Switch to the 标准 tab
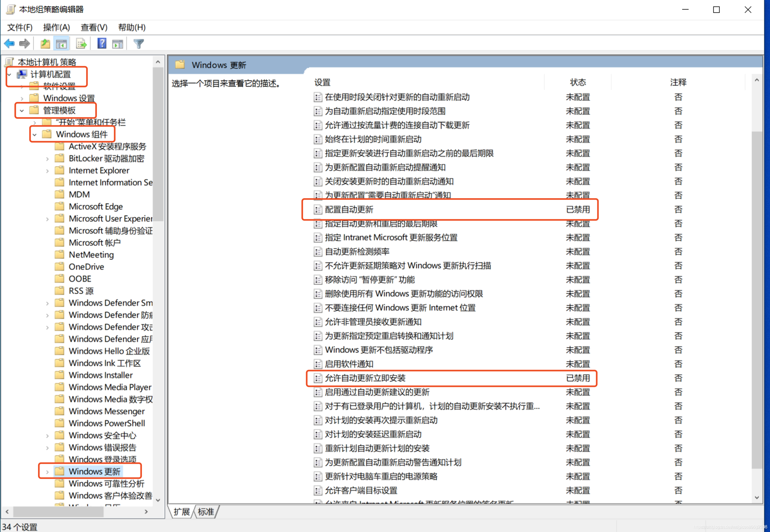The image size is (770, 532). [x=206, y=512]
